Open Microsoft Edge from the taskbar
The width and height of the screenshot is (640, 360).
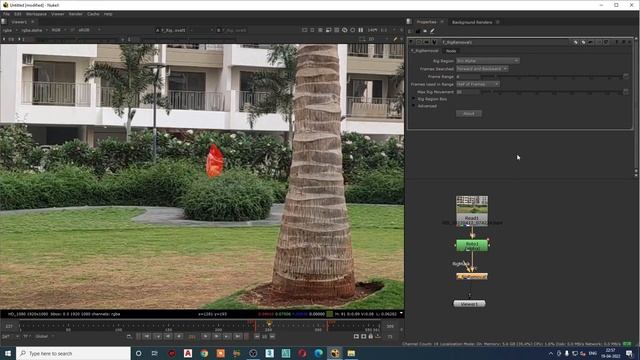click(x=318, y=353)
